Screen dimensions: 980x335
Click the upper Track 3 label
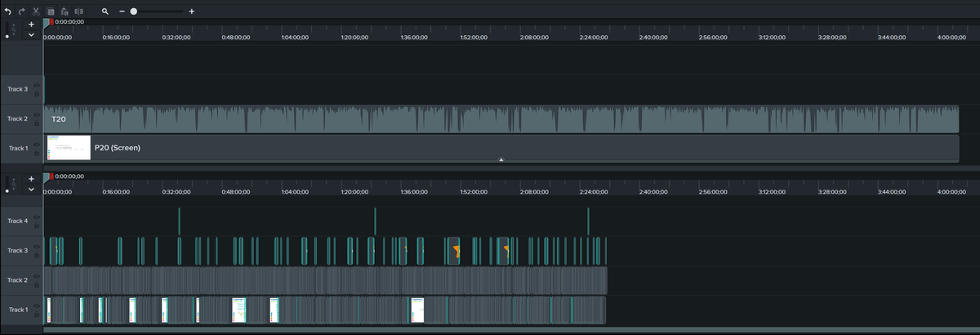pyautogui.click(x=18, y=89)
